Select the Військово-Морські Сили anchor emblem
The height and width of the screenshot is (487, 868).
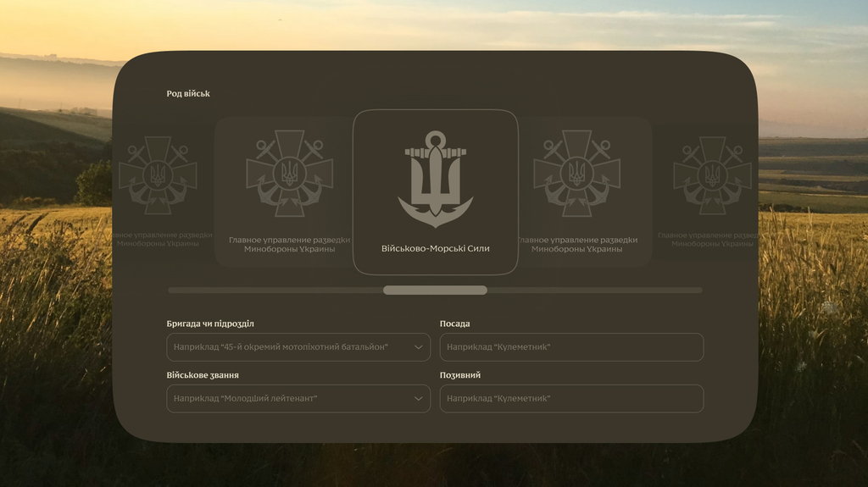[x=436, y=180]
